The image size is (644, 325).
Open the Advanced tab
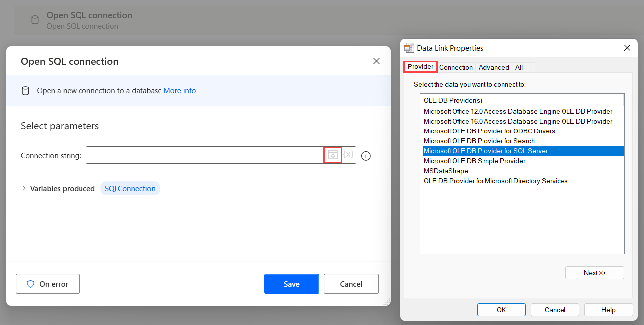click(x=493, y=67)
